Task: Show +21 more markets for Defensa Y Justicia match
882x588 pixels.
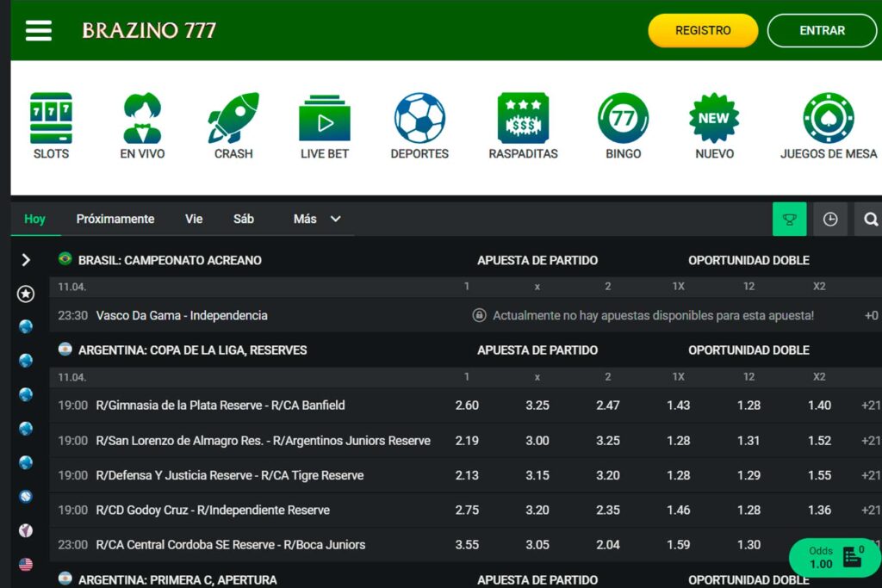Action: (871, 475)
